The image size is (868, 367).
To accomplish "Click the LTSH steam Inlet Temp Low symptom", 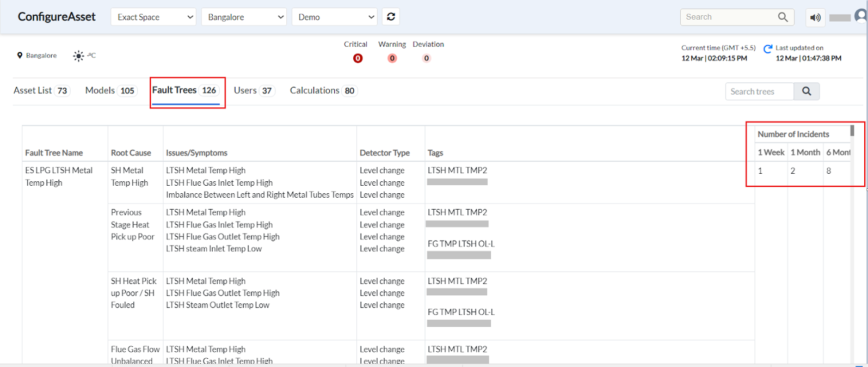I will point(214,249).
